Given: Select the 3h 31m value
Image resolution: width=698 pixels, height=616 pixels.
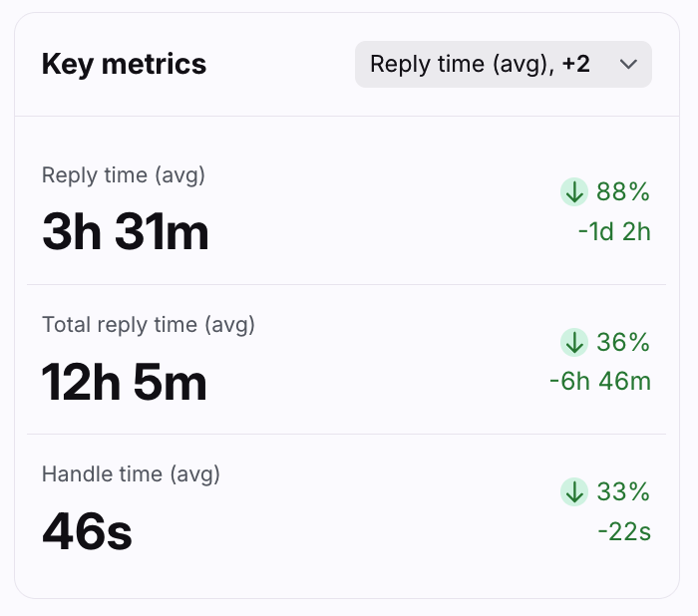Looking at the screenshot, I should click(126, 233).
